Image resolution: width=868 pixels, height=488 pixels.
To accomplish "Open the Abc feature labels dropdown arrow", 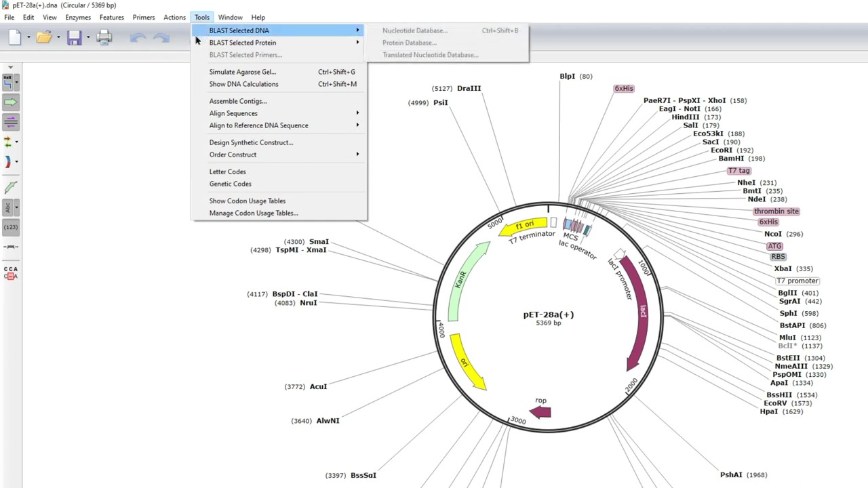I will [16, 207].
